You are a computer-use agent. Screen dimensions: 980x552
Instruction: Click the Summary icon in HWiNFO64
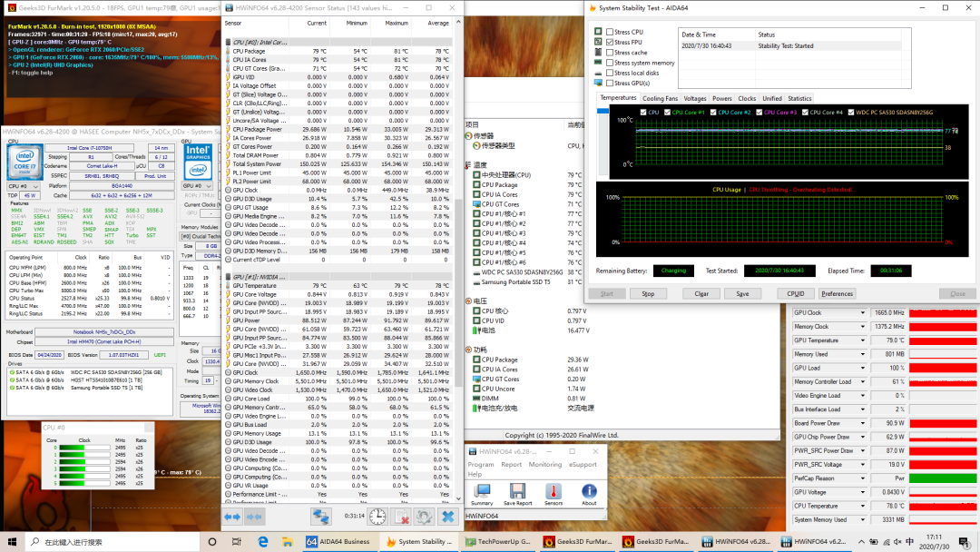482,492
